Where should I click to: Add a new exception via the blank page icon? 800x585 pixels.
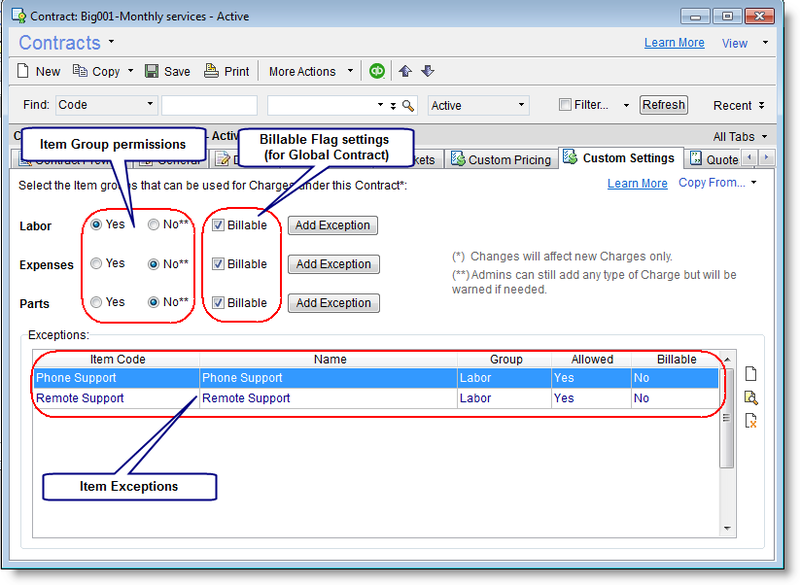coord(751,373)
